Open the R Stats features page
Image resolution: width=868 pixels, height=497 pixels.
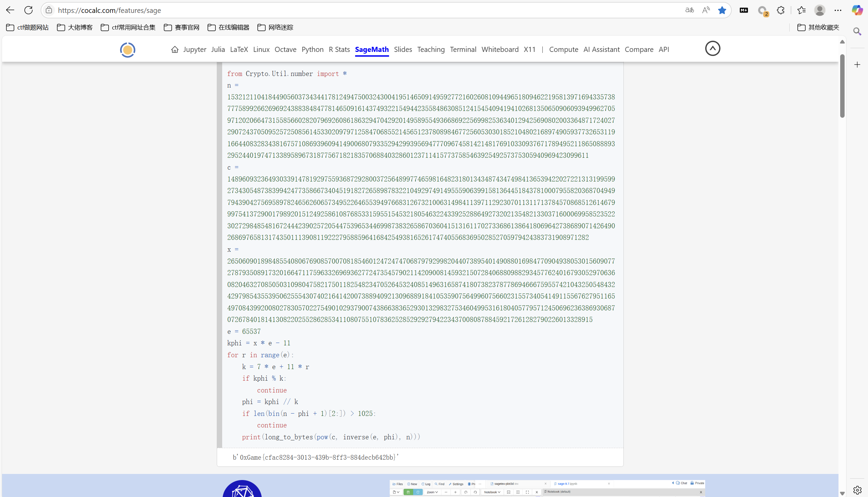point(339,50)
